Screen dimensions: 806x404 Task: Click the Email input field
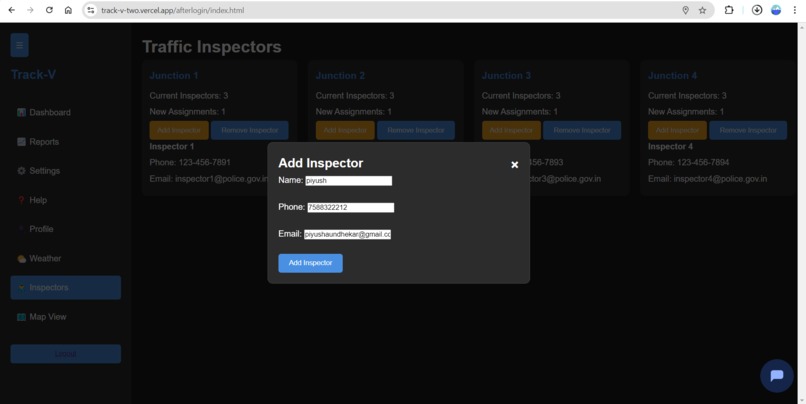point(347,234)
